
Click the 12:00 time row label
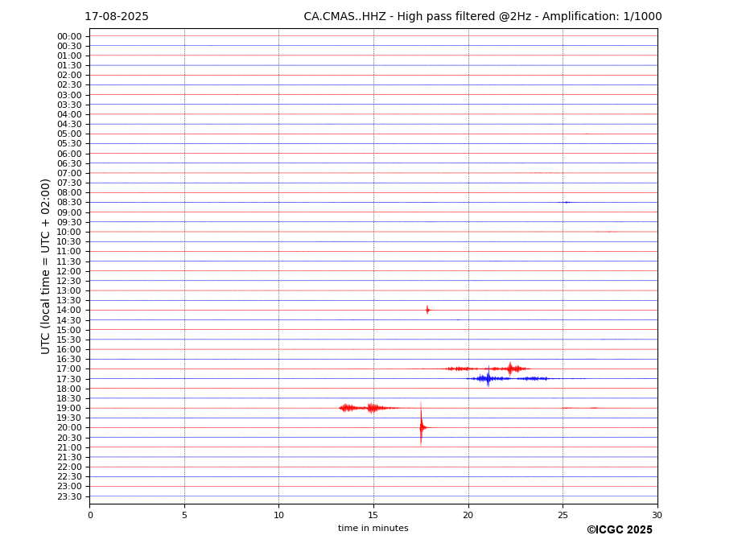coord(69,271)
